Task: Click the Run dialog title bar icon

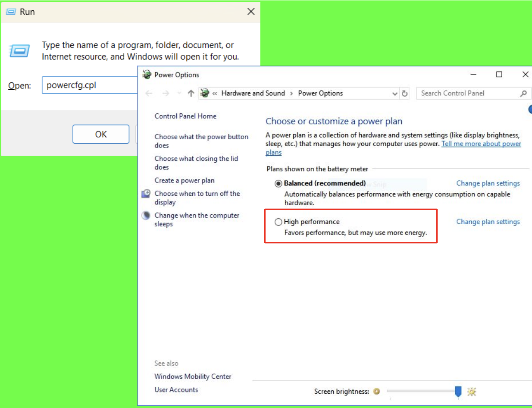Action: (x=11, y=12)
